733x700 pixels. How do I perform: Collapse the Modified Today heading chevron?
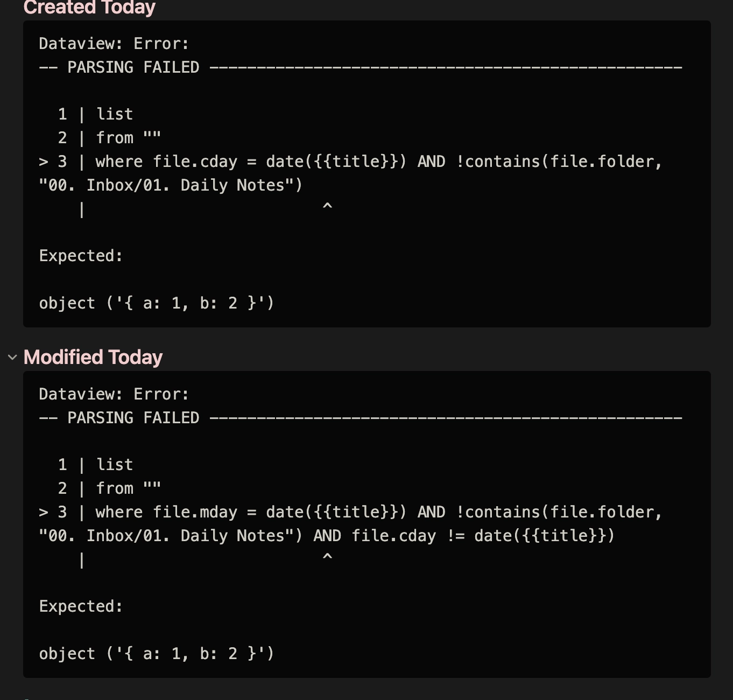(12, 357)
